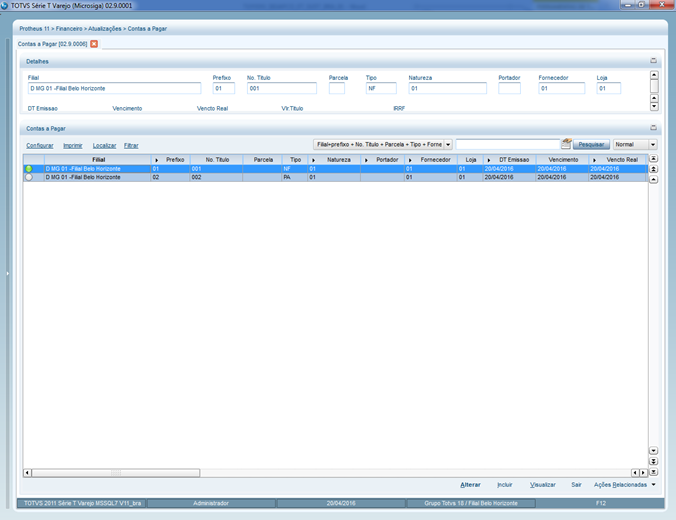Open the search index dropdown Filial+prefixo
Image resolution: width=676 pixels, height=520 pixels.
pyautogui.click(x=448, y=144)
